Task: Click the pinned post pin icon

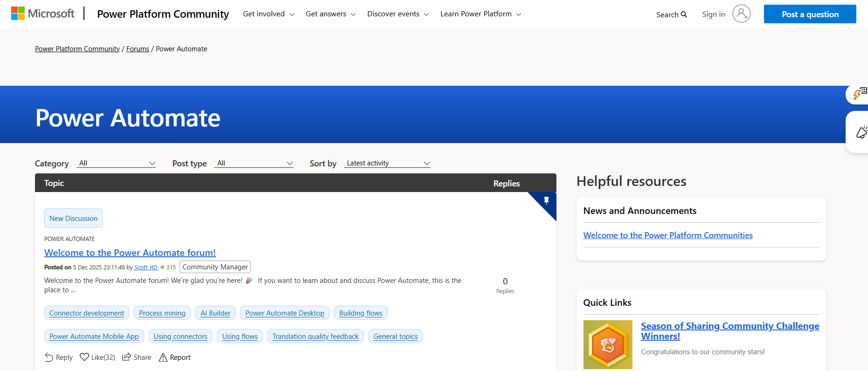Action: pos(546,200)
